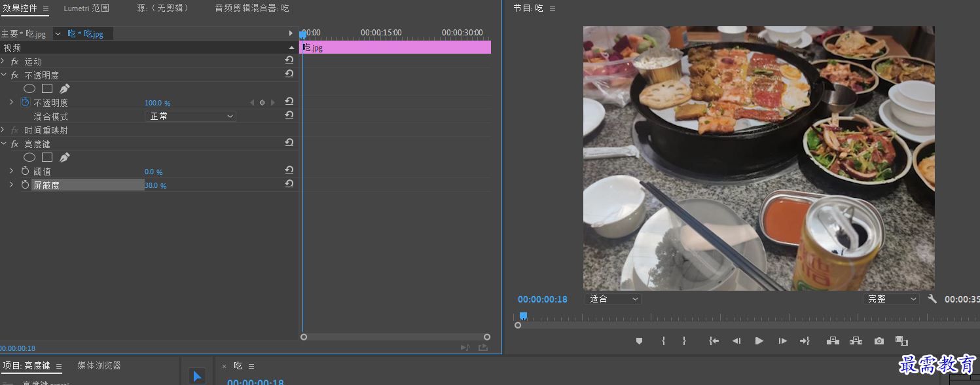Screen dimensions: 980x385
Task: Open 混合模式 dropdown showing 正常
Action: [190, 116]
